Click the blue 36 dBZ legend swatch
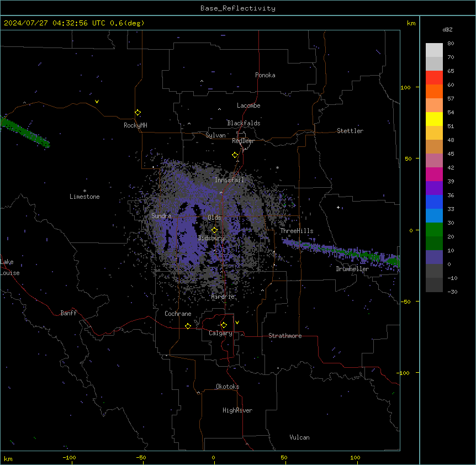The image size is (476, 465). coord(434,202)
